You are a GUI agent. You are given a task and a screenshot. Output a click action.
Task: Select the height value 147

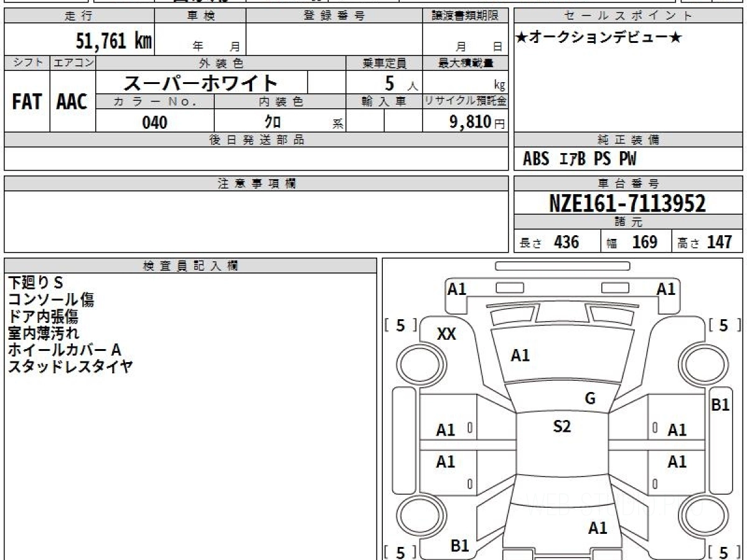point(719,242)
